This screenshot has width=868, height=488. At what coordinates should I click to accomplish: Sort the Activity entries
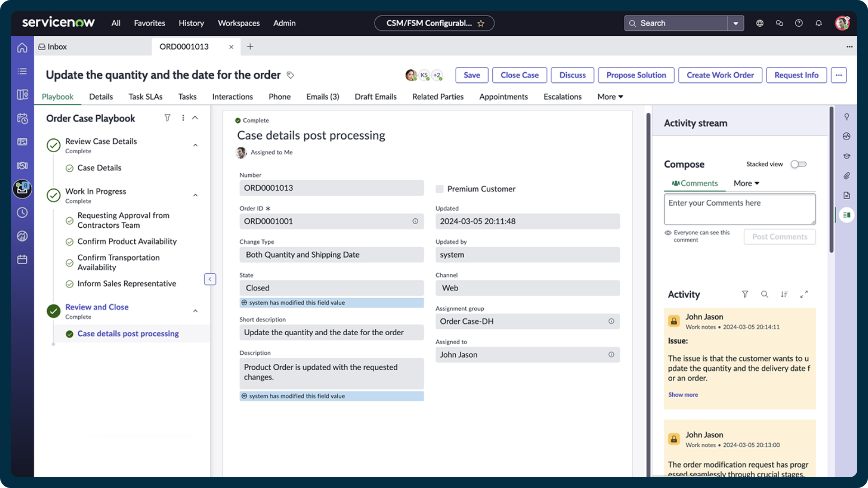click(x=784, y=294)
